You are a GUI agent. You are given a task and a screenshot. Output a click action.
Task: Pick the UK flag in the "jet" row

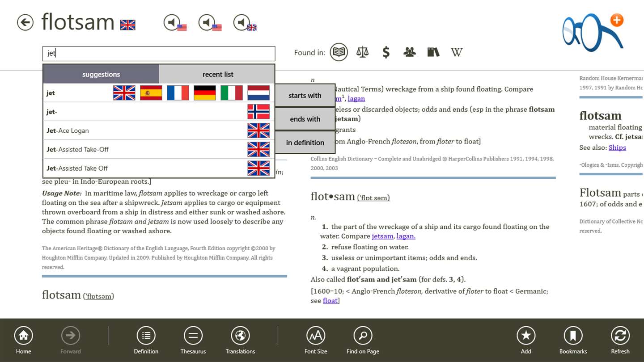point(124,93)
